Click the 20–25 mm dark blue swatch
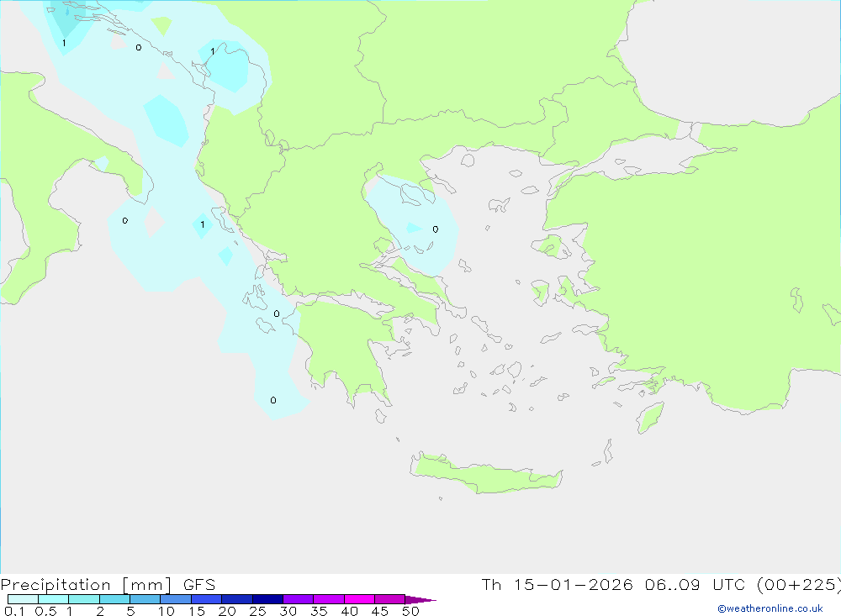 (x=236, y=599)
